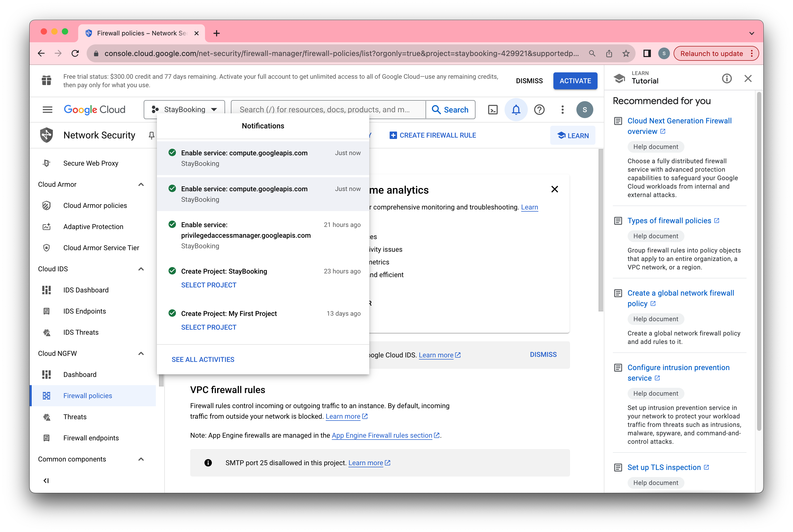Open IDS Dashboard in the sidebar
Screen dimensions: 793x532
click(86, 290)
